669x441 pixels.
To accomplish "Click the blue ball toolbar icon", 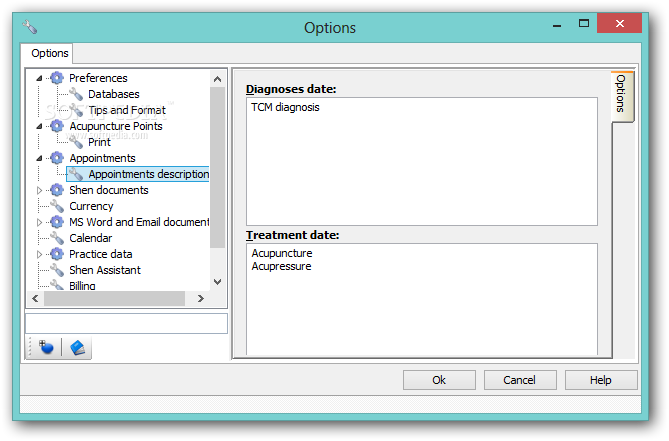I will point(46,347).
